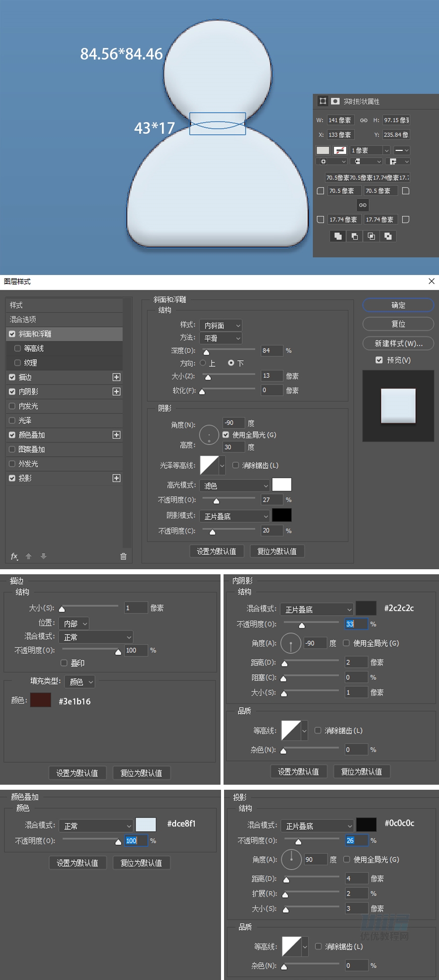Open the stroke color swatch #3e1b16

coord(40,700)
